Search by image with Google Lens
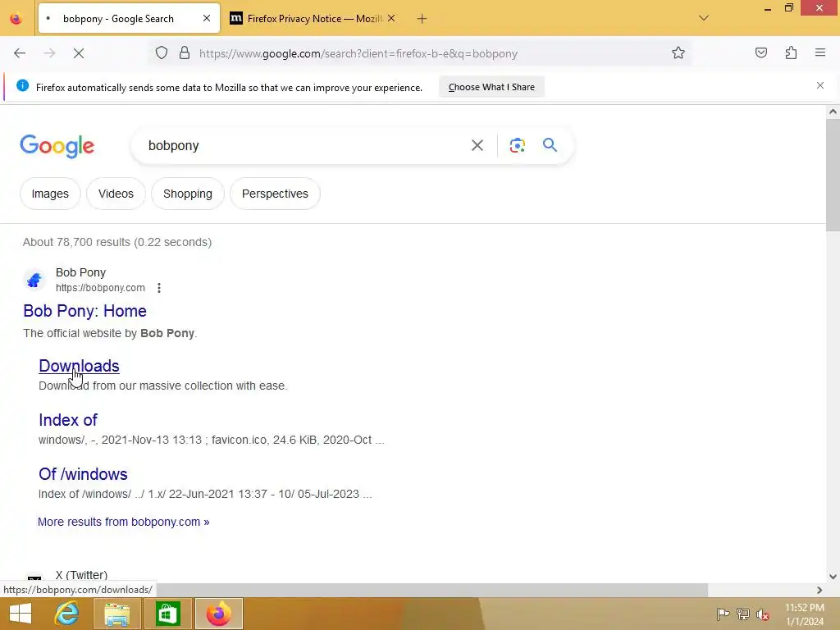 click(x=517, y=145)
